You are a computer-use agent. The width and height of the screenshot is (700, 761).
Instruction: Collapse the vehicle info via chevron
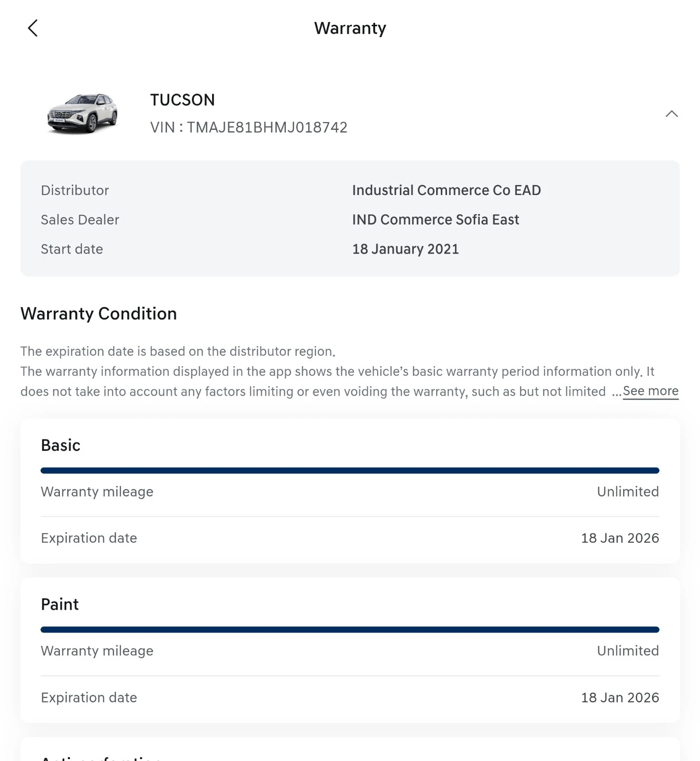(672, 114)
